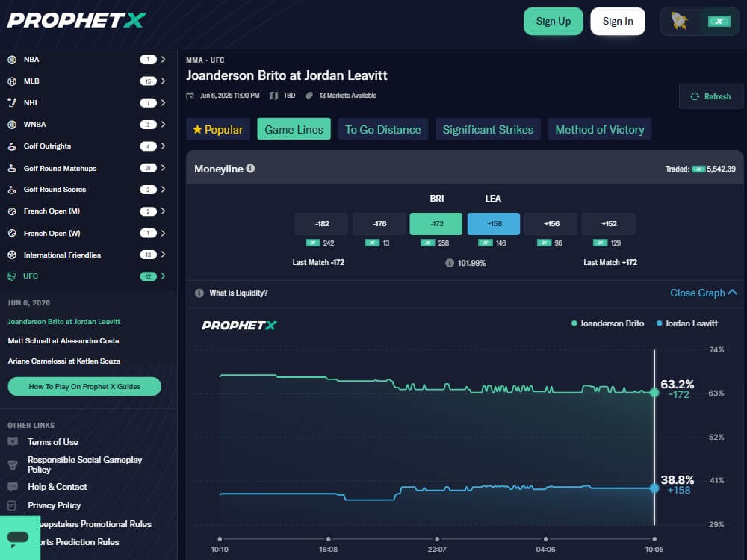This screenshot has height=560, width=747.
Task: Open the French Open (W) tennis icon
Action: [12, 233]
